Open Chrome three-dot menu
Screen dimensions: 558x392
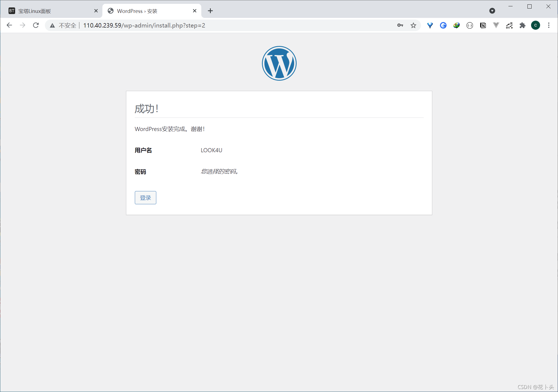[549, 25]
